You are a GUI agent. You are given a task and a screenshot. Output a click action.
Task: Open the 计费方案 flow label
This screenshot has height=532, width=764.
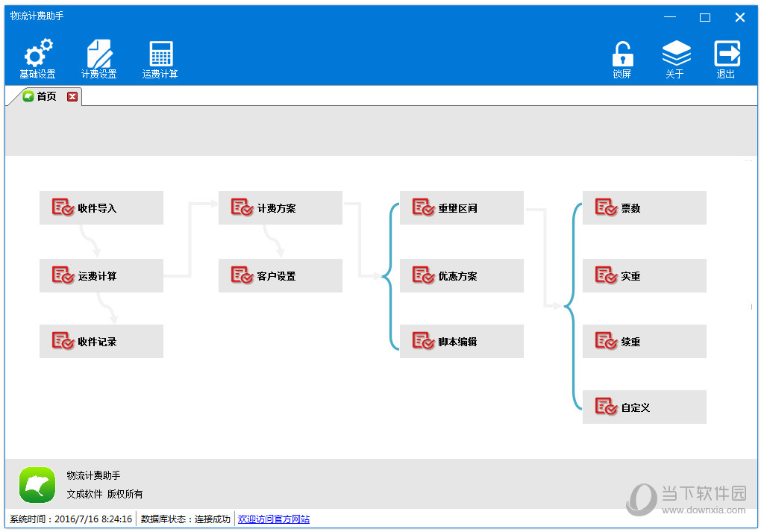pos(276,208)
